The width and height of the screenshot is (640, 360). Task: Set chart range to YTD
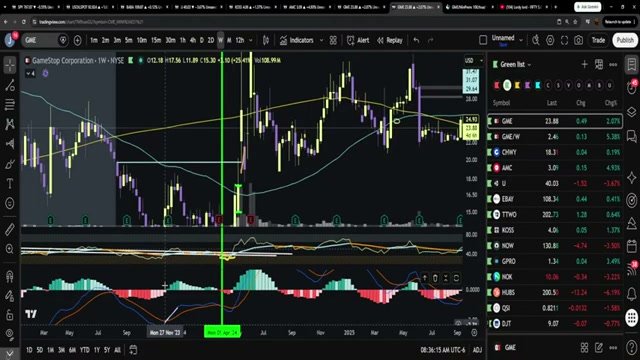[x=84, y=350]
